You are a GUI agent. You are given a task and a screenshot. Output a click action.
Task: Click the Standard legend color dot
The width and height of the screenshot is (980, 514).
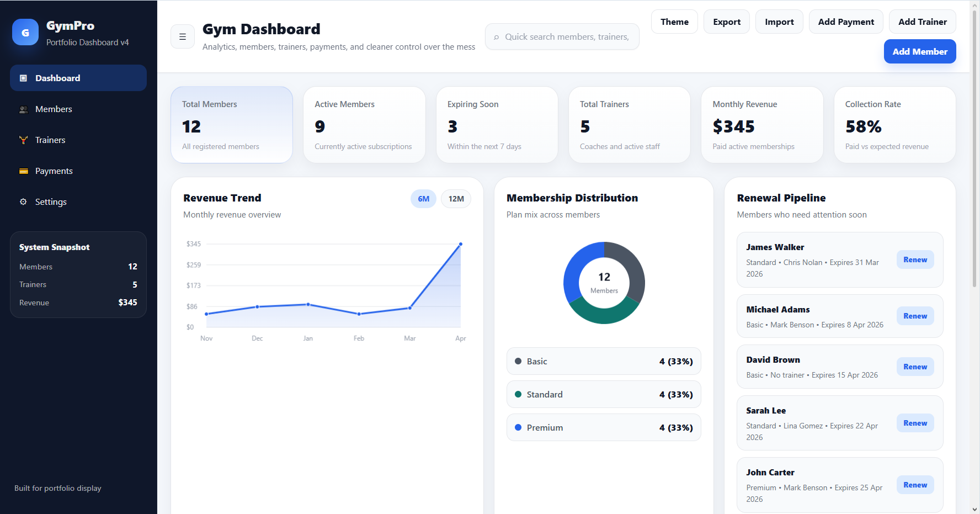518,394
